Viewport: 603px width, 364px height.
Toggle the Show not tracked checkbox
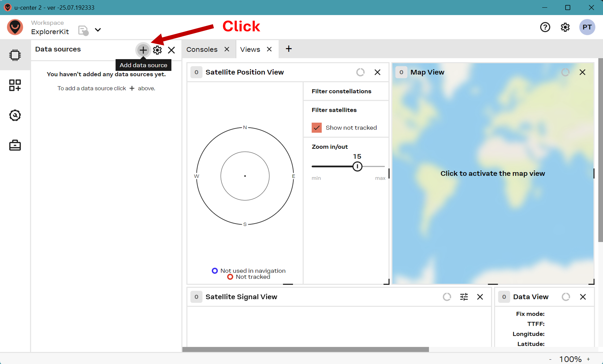316,128
